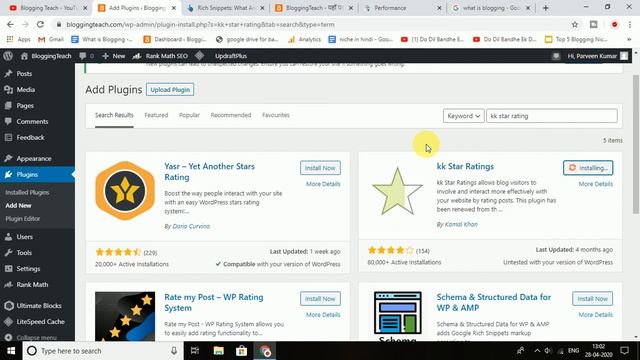Click Windows taskbar search box
The width and height of the screenshot is (640, 360).
tap(102, 351)
